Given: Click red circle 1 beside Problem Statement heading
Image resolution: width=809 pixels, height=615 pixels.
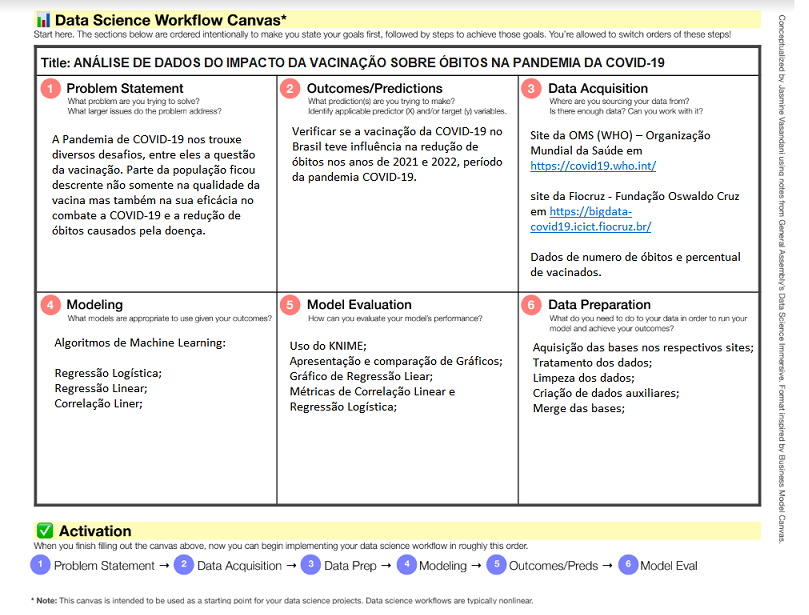Looking at the screenshot, I should (x=50, y=89).
